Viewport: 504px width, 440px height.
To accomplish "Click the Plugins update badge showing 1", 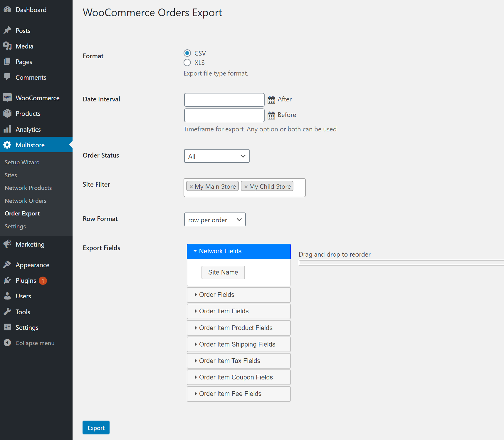I will tap(43, 281).
